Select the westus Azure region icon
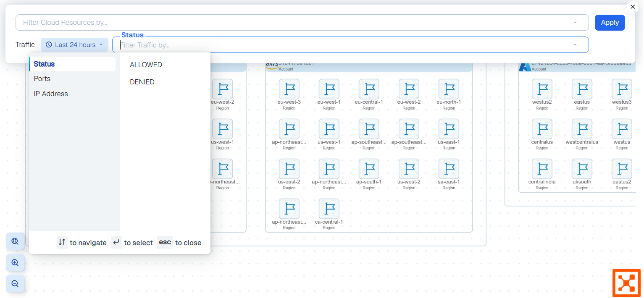Screen dimensions: 644x298 click(622, 129)
